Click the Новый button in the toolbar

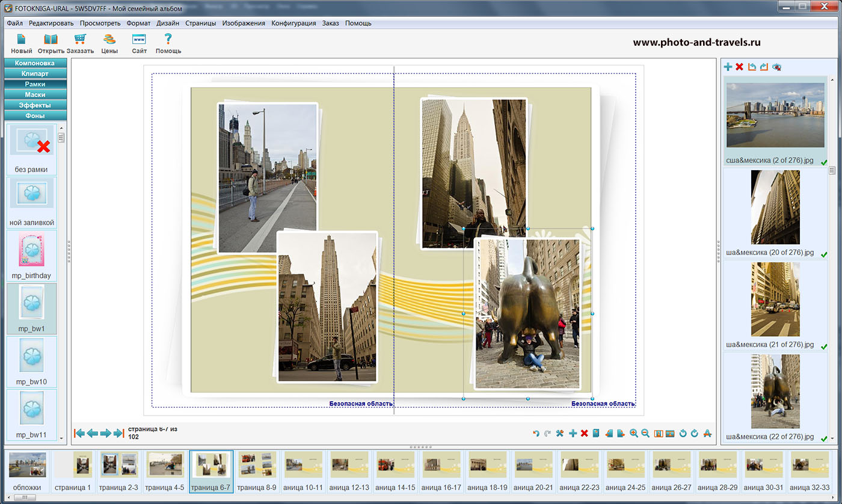point(22,43)
